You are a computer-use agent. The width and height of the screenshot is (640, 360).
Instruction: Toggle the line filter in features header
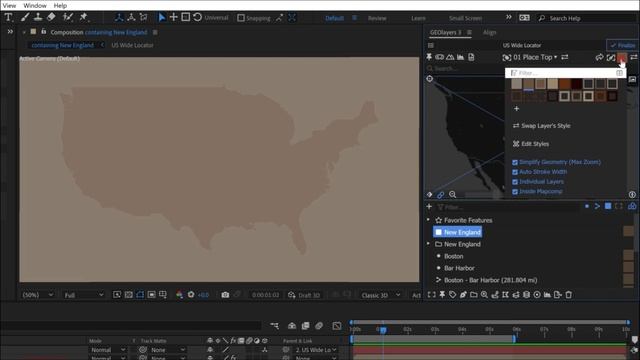(597, 207)
